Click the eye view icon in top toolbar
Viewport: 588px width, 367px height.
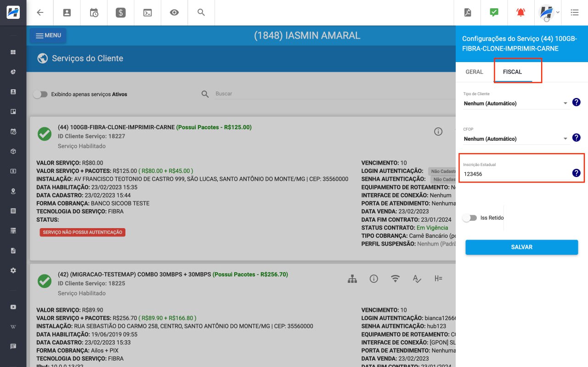tap(174, 12)
